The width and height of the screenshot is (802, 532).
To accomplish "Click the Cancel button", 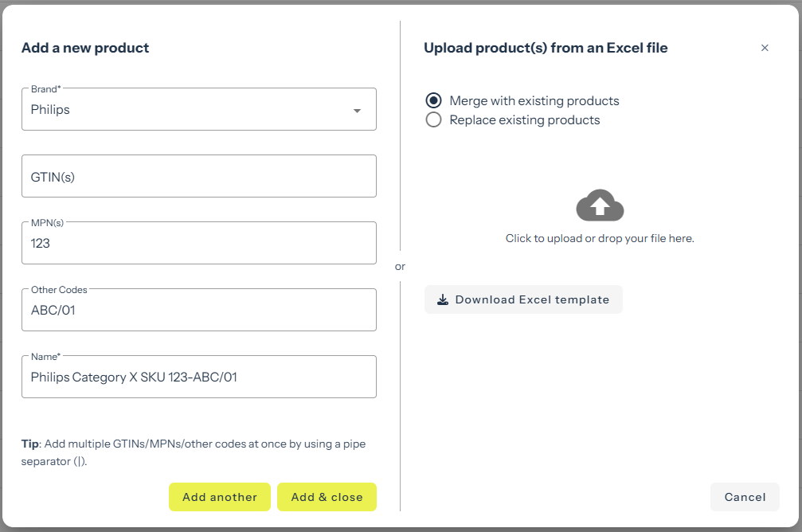I will click(744, 497).
